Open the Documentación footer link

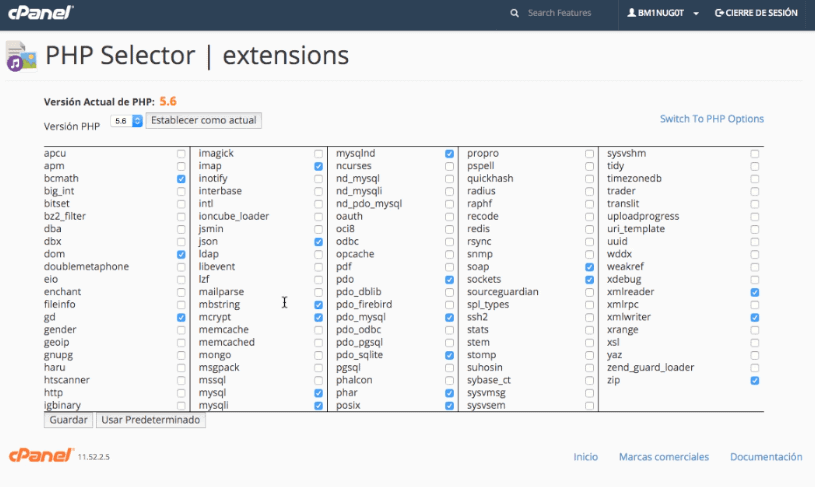pos(766,456)
